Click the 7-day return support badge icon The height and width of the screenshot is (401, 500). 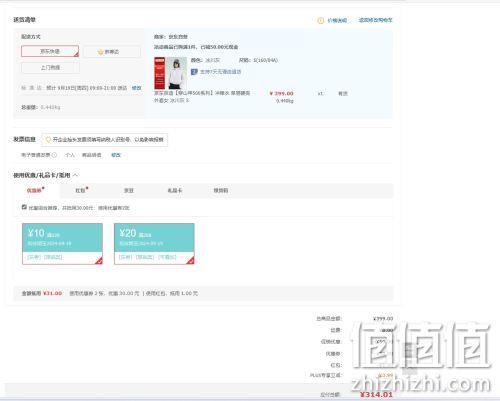(194, 72)
